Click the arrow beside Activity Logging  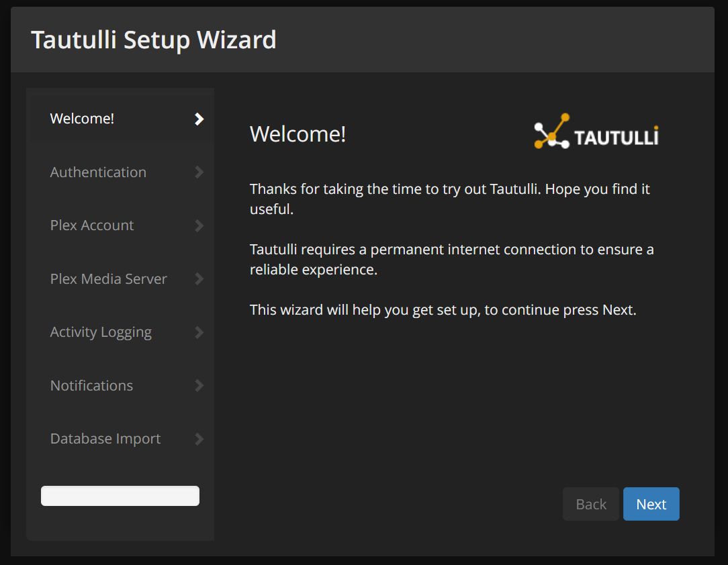199,332
